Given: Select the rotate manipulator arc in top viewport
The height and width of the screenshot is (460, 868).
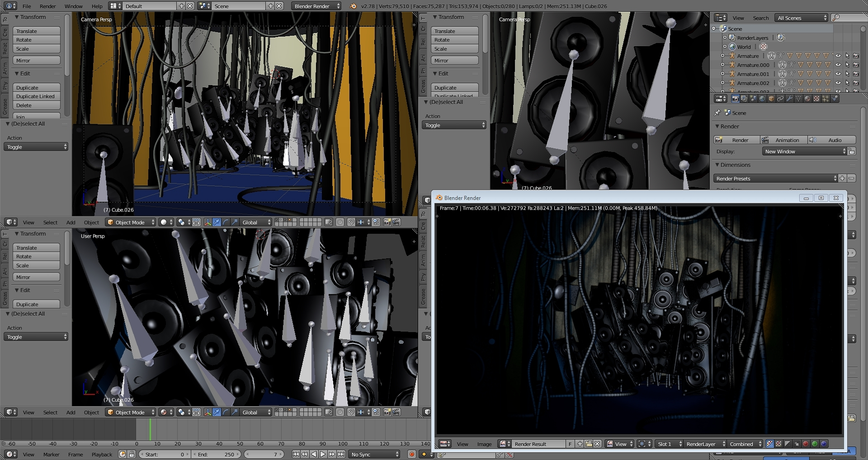Looking at the screenshot, I should (x=226, y=222).
